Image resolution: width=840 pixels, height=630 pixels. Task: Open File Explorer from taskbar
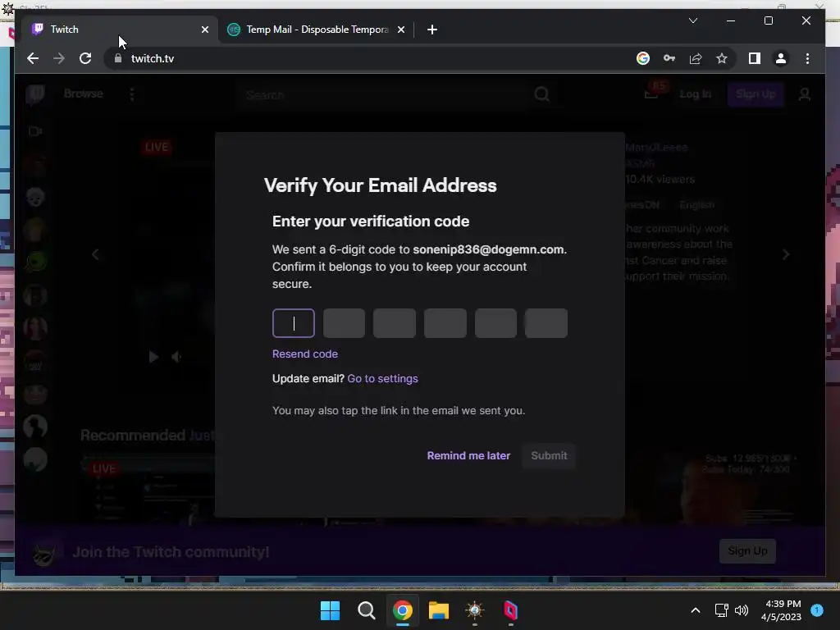coord(439,610)
